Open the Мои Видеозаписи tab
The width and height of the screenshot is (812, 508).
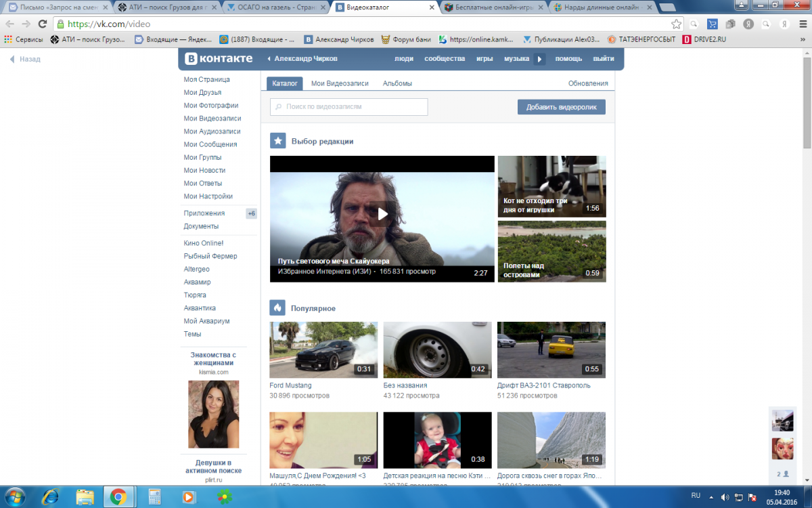[x=340, y=83]
